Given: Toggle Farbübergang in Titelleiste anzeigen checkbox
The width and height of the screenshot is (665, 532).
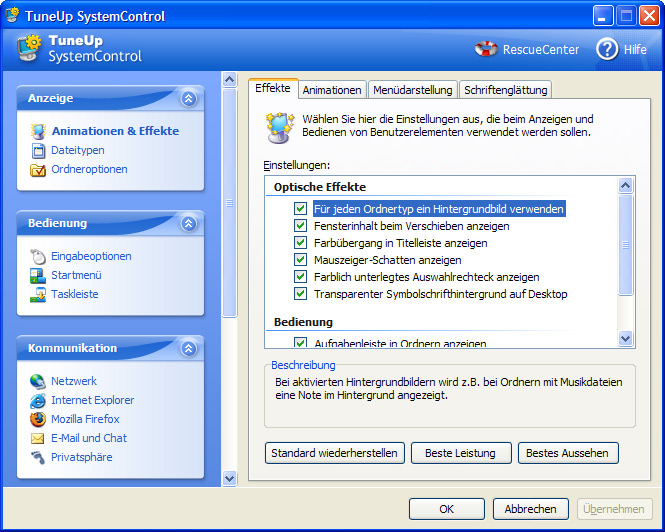Looking at the screenshot, I should click(x=300, y=243).
